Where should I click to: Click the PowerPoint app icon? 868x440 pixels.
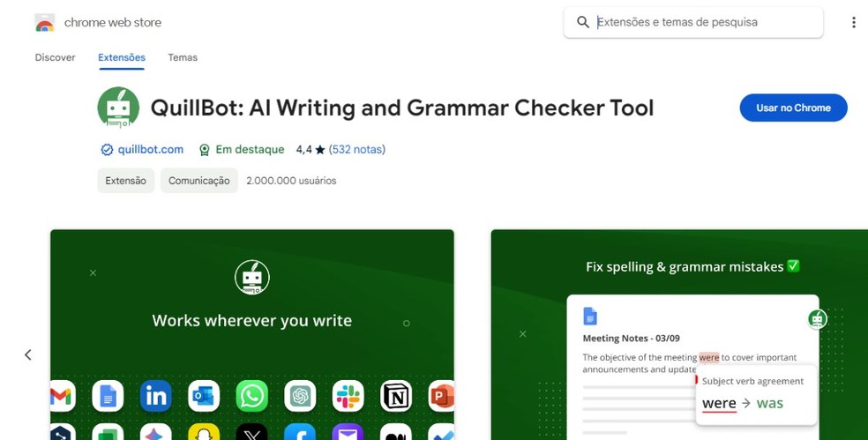442,396
